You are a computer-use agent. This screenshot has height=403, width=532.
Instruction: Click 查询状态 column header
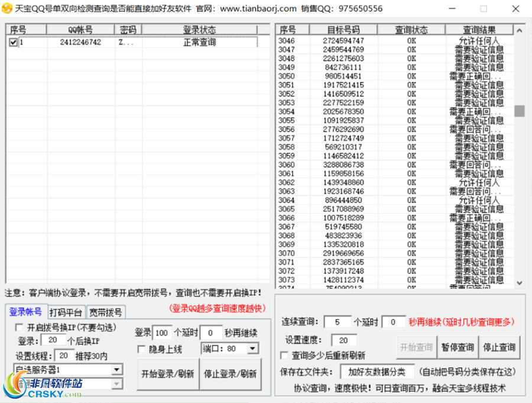(x=411, y=30)
